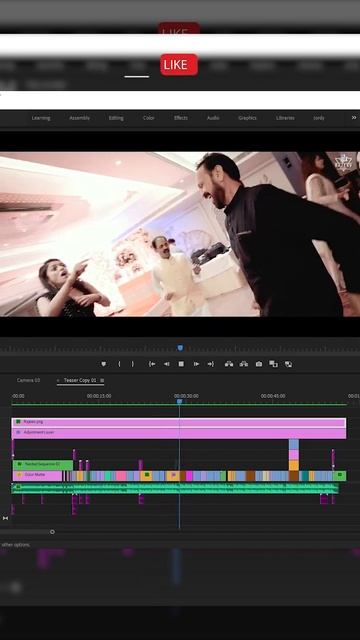Click the snap toggle icon
The width and height of the screenshot is (360, 640).
(5, 518)
